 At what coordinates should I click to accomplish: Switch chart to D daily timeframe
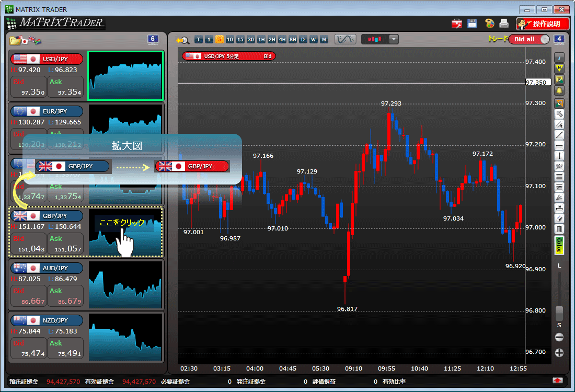pos(303,40)
